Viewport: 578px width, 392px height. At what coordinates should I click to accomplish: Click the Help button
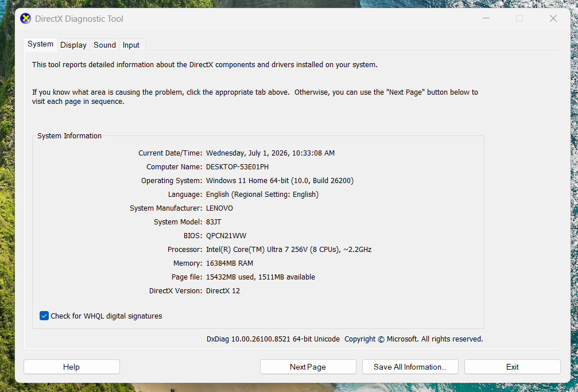(72, 367)
